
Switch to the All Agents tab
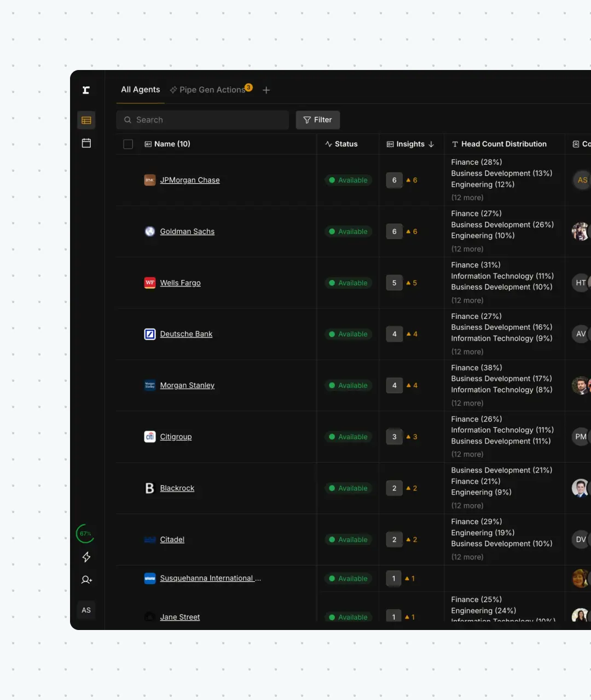[141, 90]
